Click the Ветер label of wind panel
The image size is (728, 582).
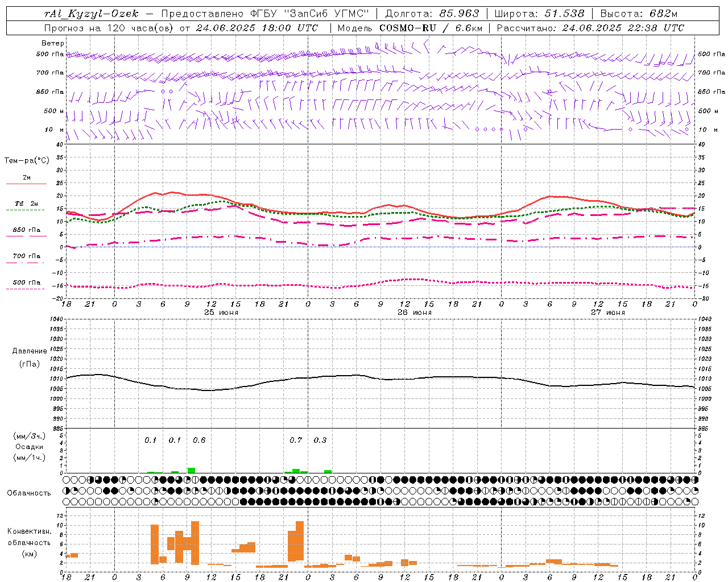[x=53, y=43]
